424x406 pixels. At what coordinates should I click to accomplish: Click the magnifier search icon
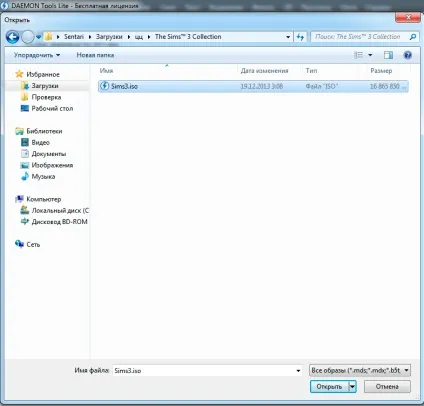pyautogui.click(x=413, y=37)
